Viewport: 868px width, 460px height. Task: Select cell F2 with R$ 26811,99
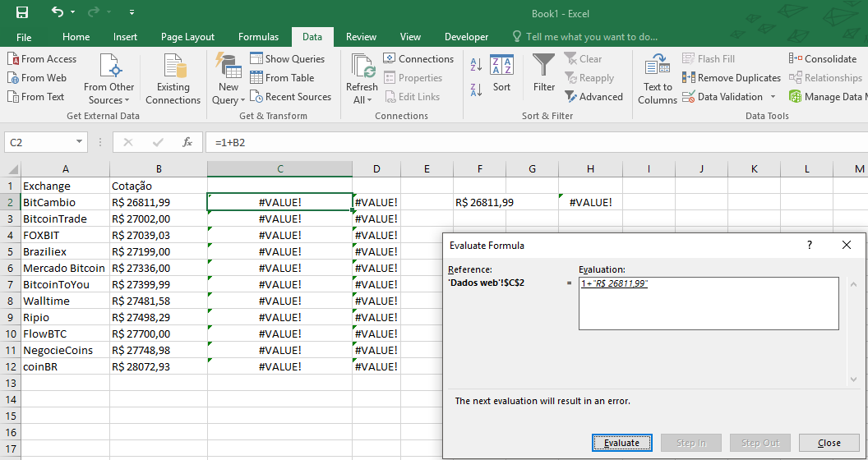479,202
